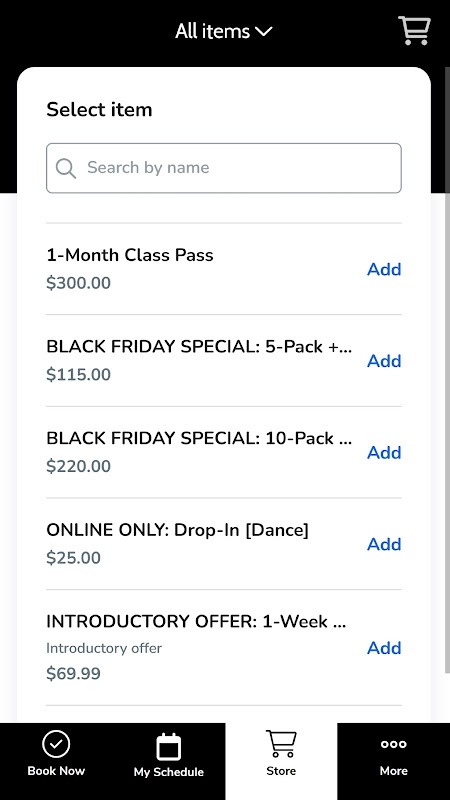Image resolution: width=450 pixels, height=800 pixels.
Task: Expand the All items dropdown
Action: point(224,32)
